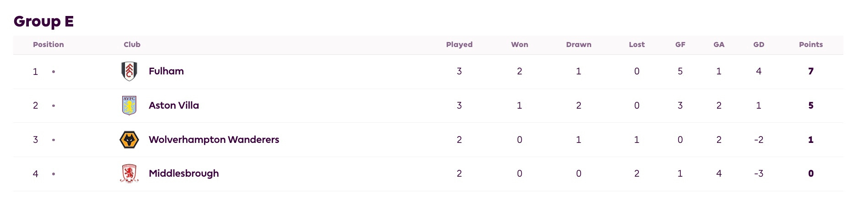Image resolution: width=868 pixels, height=205 pixels.
Task: Click the Group E heading
Action: click(43, 21)
